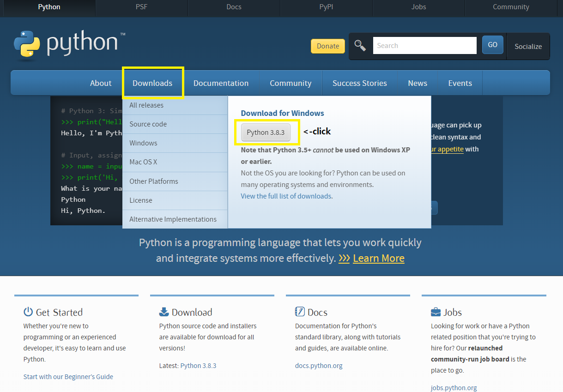Viewport: 563px width, 392px height.
Task: Click the Download section heading
Action: [x=192, y=312]
